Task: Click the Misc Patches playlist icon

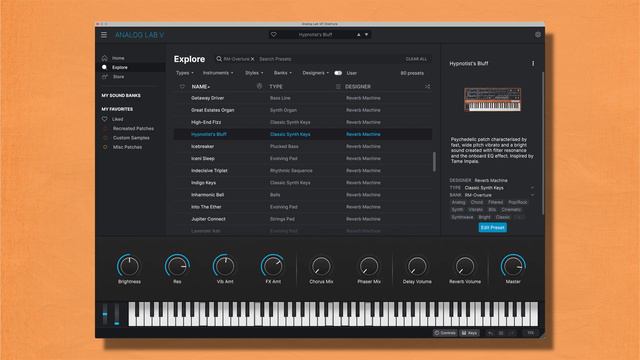Action: coord(105,147)
